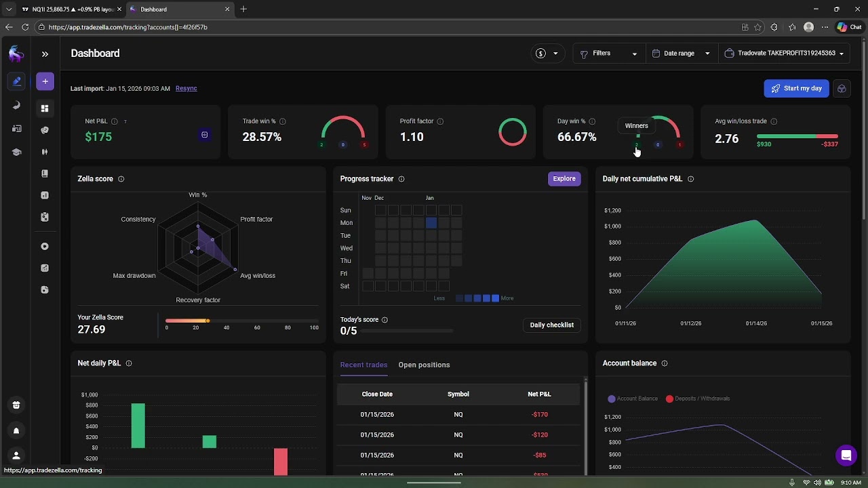Toggle the Account Balance legend item
The width and height of the screenshot is (868, 488).
(x=633, y=399)
